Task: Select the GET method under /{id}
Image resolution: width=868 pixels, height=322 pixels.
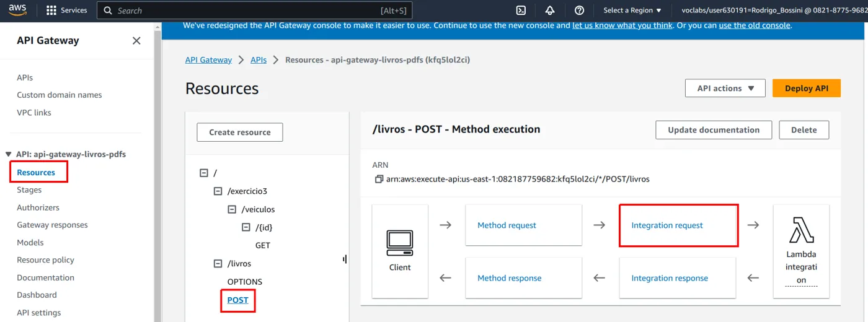Action: tap(263, 245)
